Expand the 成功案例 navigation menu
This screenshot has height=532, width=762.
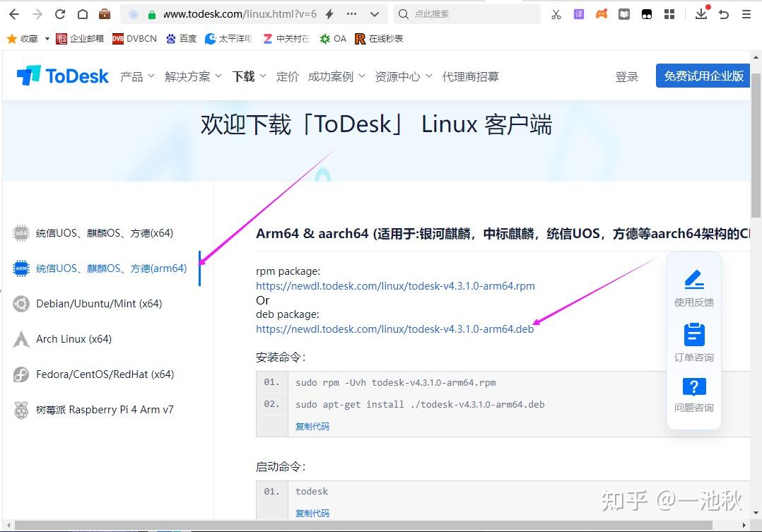click(336, 76)
